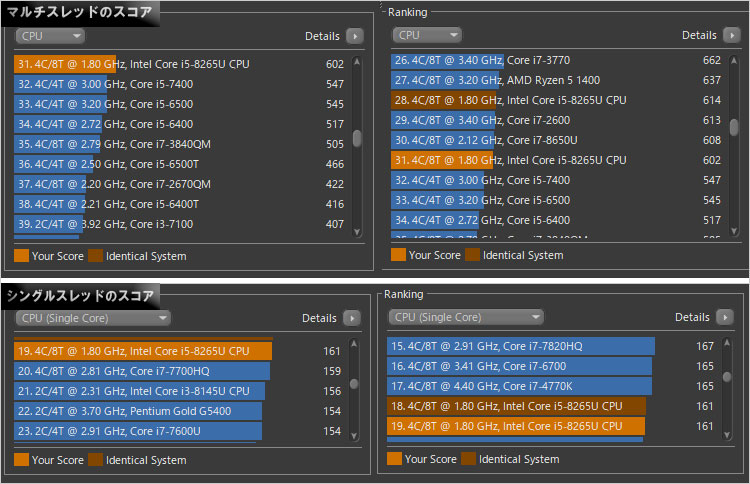
Task: Select row 26. Core i7-3770 scoring 662
Action: 556,60
